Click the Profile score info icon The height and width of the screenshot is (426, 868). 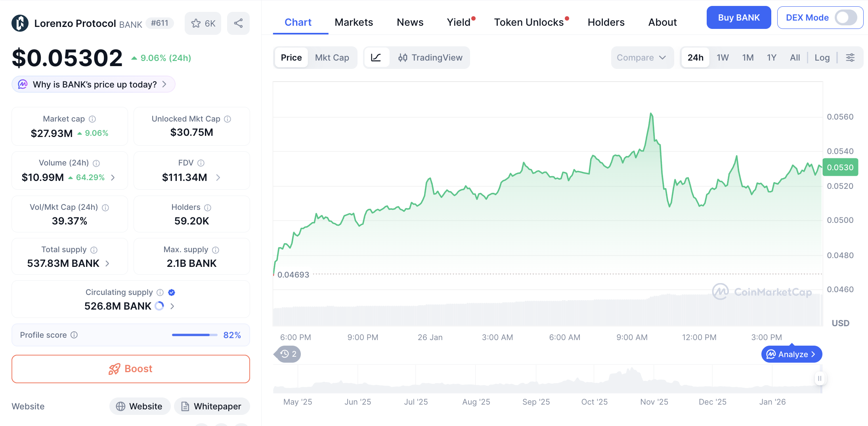click(74, 335)
